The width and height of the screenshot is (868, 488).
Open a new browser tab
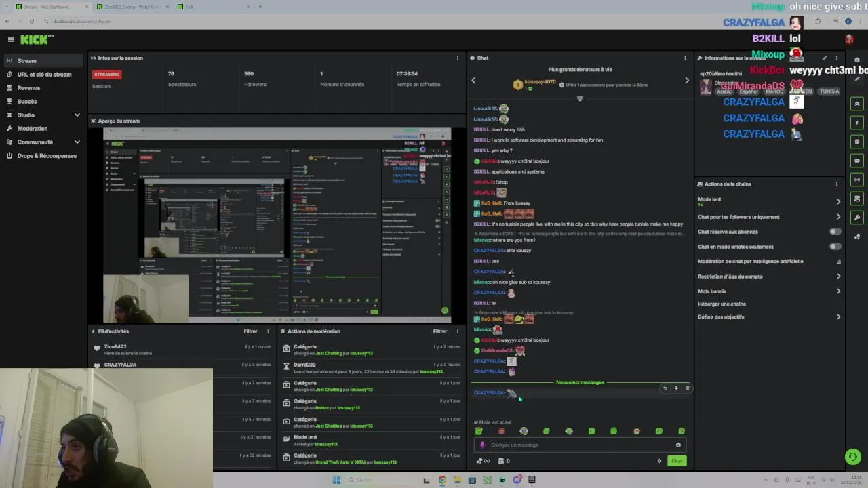(x=260, y=7)
